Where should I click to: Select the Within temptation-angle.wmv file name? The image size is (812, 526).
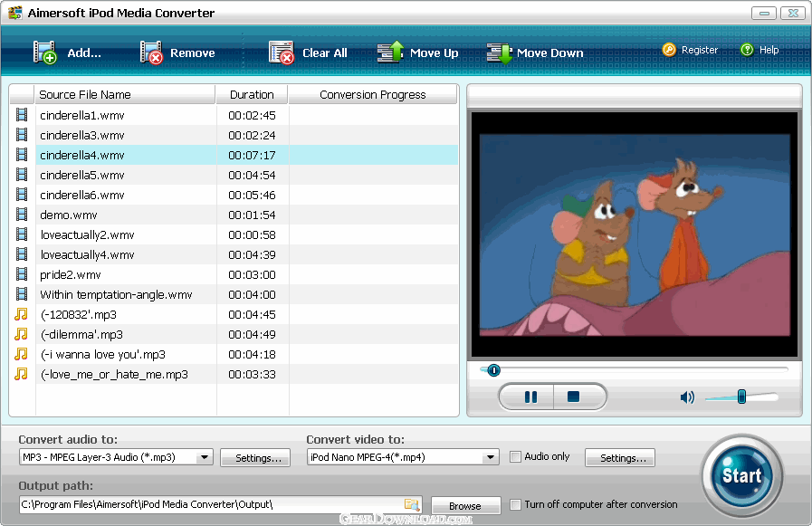click(116, 294)
